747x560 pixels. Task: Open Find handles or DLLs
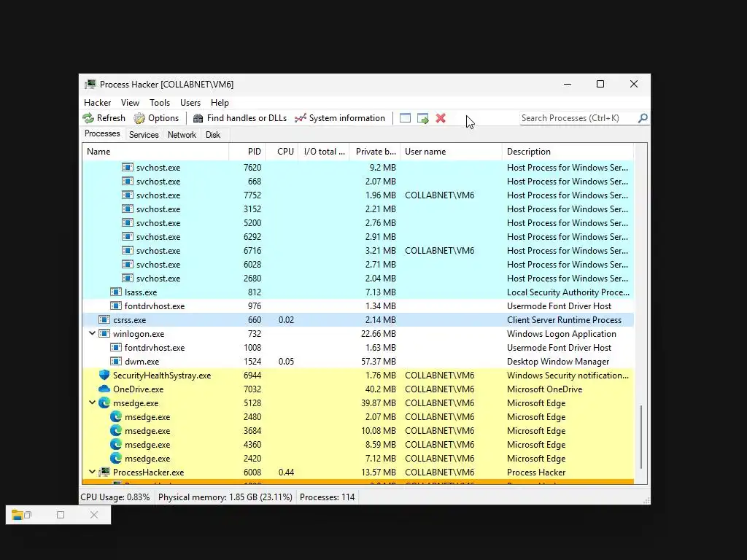tap(239, 118)
